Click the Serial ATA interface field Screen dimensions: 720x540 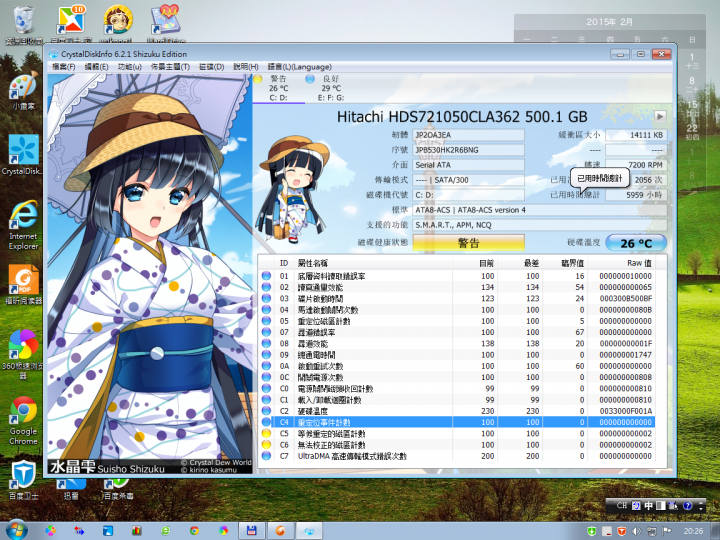pyautogui.click(x=468, y=165)
